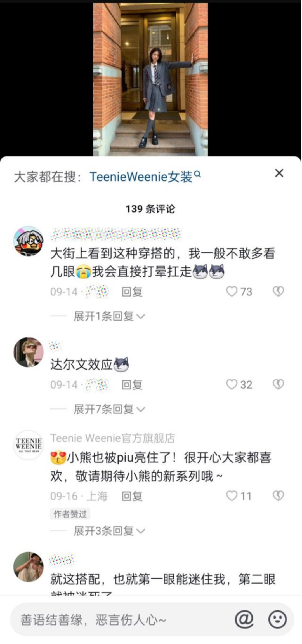Open Teenie Weenie官方旗舰店 profile name
Image resolution: width=302 pixels, height=644 pixels.
[113, 438]
